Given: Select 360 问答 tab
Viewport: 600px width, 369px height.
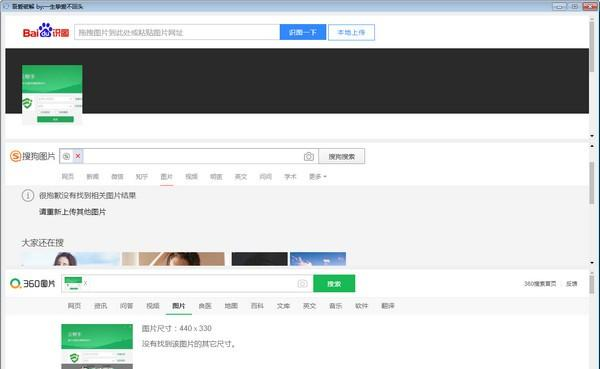Looking at the screenshot, I should pos(126,305).
